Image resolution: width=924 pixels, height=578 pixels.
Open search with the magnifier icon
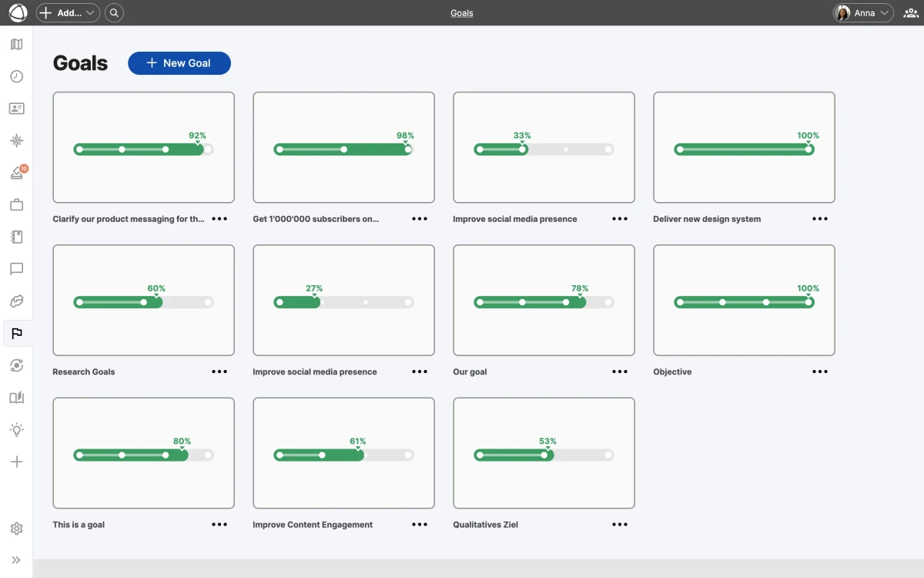pos(114,12)
